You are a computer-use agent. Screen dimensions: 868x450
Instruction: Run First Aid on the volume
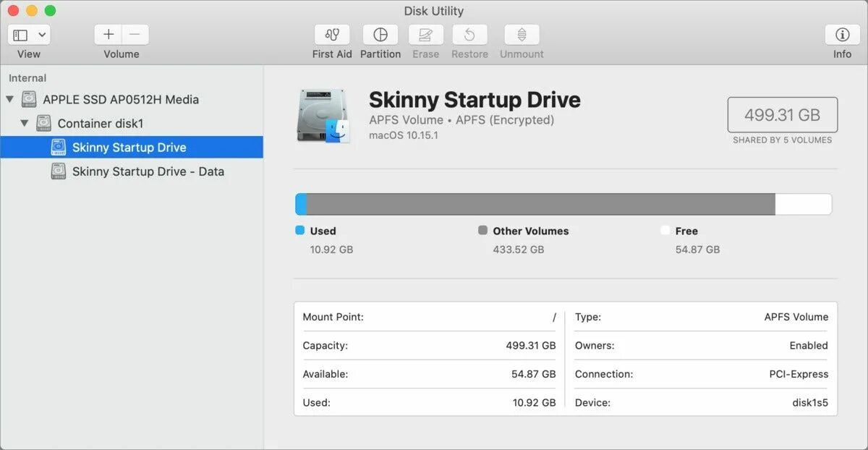[332, 35]
